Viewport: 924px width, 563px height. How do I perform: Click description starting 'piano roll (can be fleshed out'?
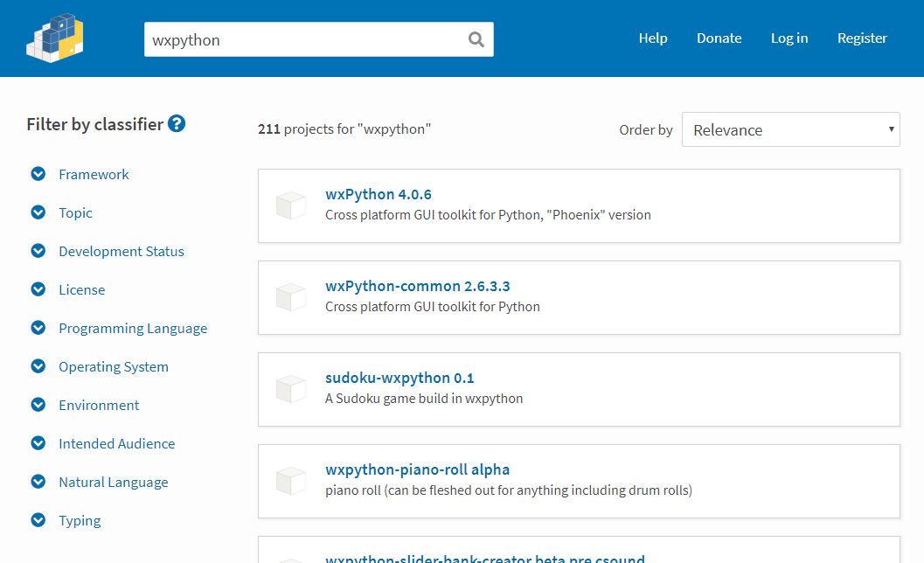click(x=509, y=490)
